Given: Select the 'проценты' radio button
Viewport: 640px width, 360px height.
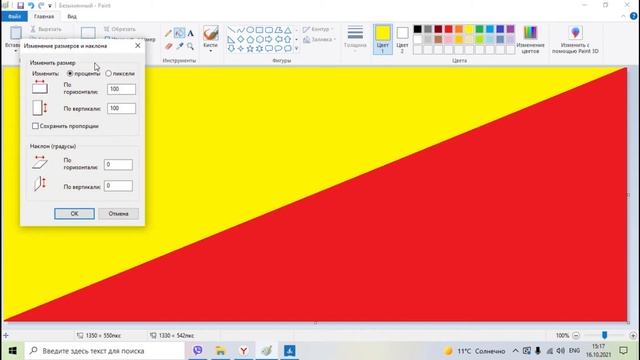Looking at the screenshot, I should coord(70,73).
